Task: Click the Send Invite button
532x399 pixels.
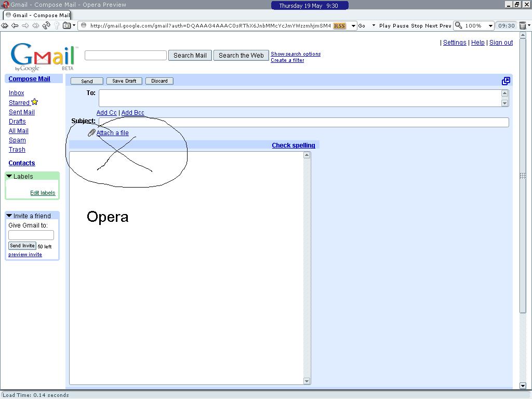Action: pyautogui.click(x=22, y=246)
